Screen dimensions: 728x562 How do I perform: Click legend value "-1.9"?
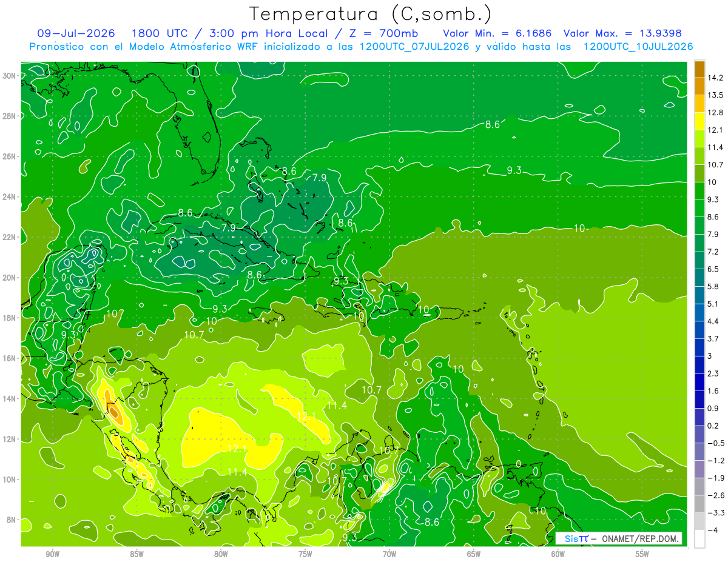pos(715,478)
